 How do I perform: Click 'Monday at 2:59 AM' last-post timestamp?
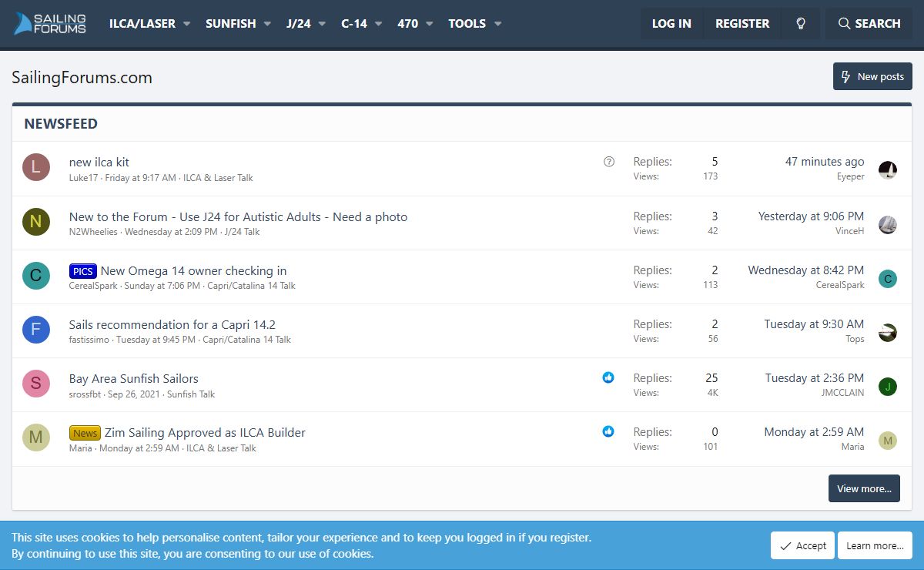click(x=814, y=432)
